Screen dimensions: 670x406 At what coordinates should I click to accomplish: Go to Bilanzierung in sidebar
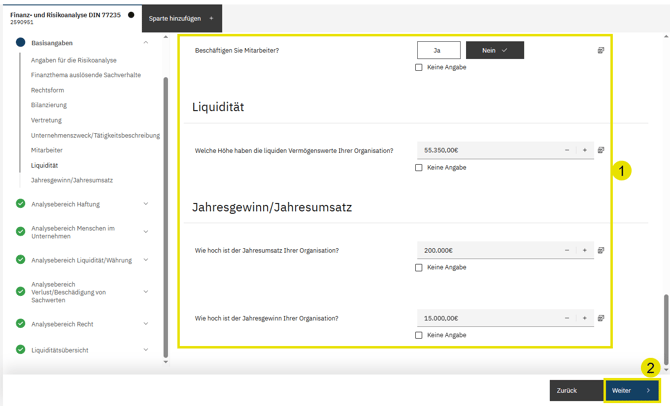coord(49,105)
